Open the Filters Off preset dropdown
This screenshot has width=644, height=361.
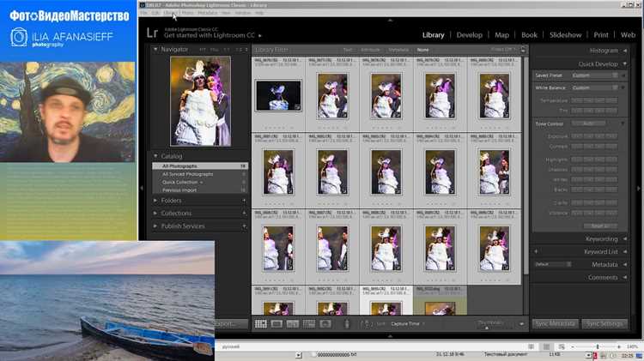pyautogui.click(x=503, y=50)
